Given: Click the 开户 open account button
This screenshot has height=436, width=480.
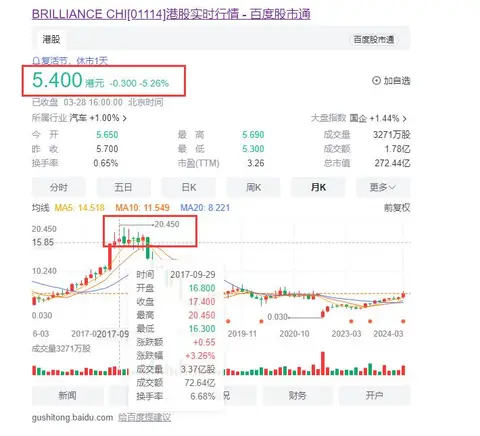Looking at the screenshot, I should pyautogui.click(x=374, y=396).
